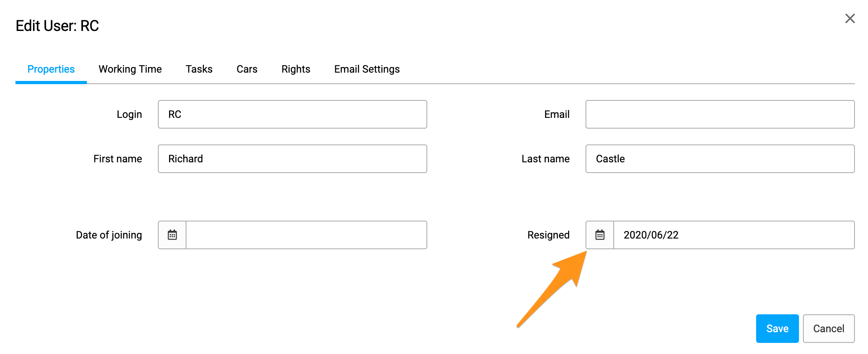Click into the empty Email field
This screenshot has height=354, width=868.
720,114
